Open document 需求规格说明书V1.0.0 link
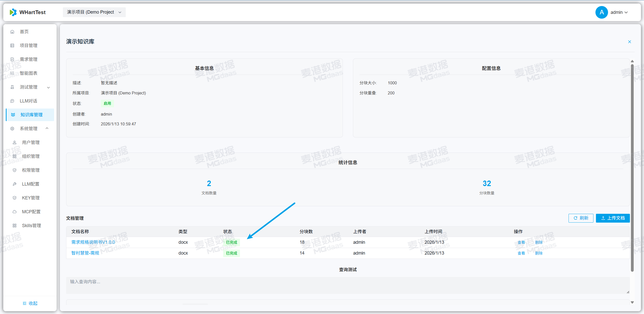The height and width of the screenshot is (314, 644). pyautogui.click(x=93, y=242)
